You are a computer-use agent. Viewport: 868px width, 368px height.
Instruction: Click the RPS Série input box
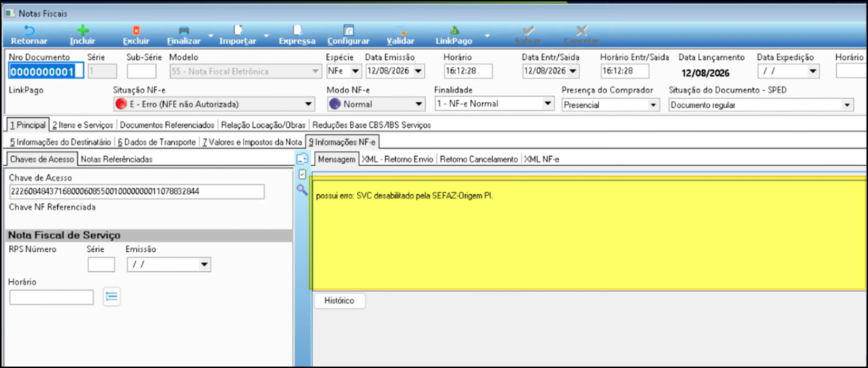[101, 264]
